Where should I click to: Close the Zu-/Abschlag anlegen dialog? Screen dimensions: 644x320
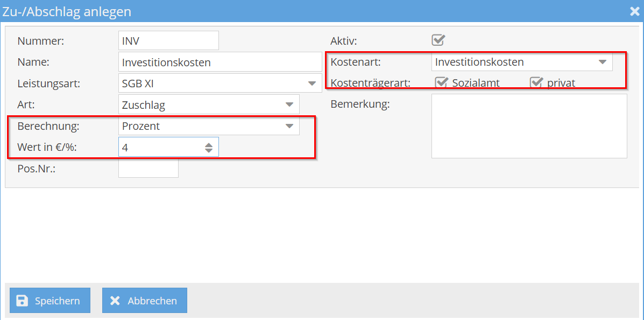click(x=634, y=11)
